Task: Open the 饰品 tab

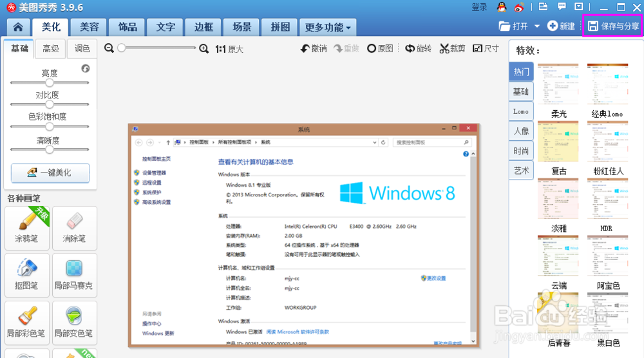Action: [128, 27]
